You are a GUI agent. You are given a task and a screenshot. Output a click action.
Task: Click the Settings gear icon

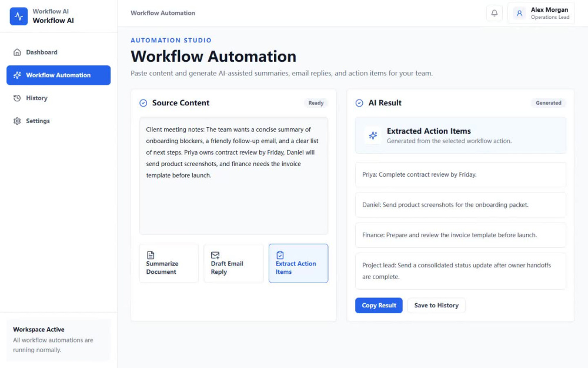click(17, 121)
